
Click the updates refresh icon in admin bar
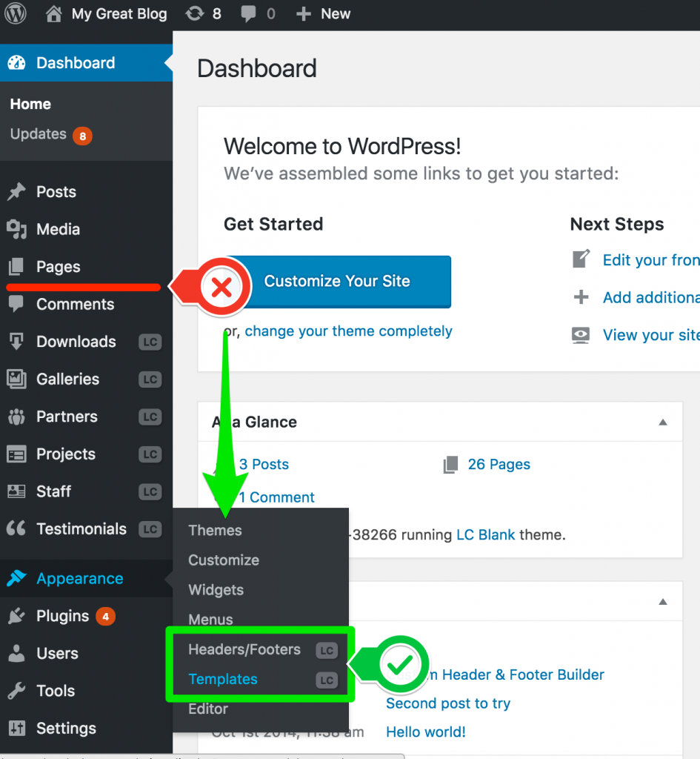coord(195,13)
